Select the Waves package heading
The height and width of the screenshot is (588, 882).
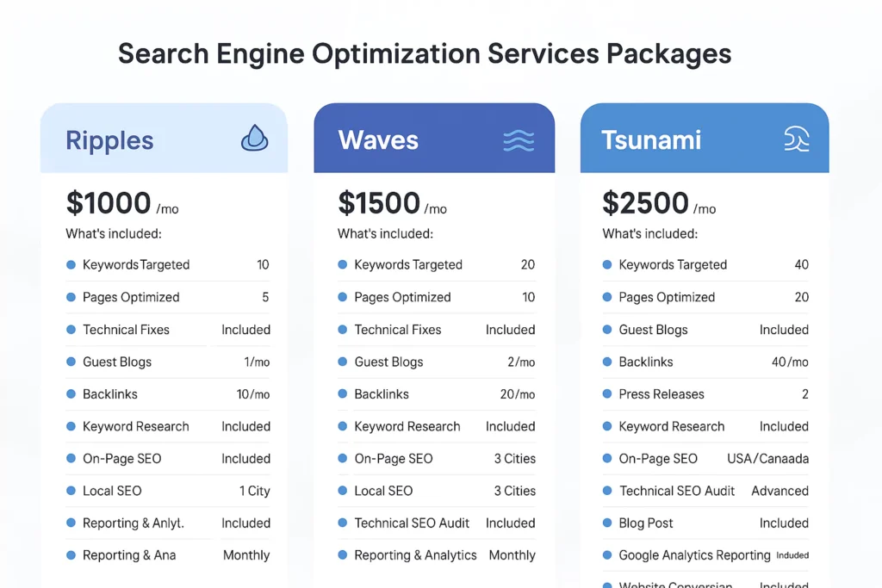[378, 140]
